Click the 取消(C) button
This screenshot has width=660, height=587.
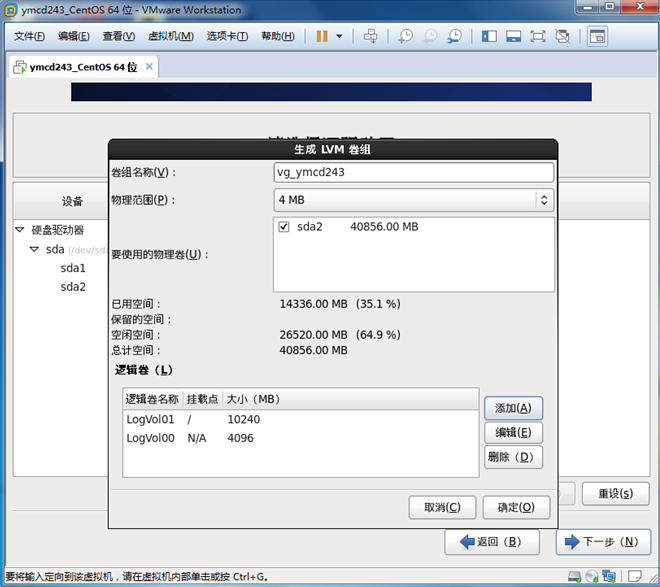(x=442, y=507)
